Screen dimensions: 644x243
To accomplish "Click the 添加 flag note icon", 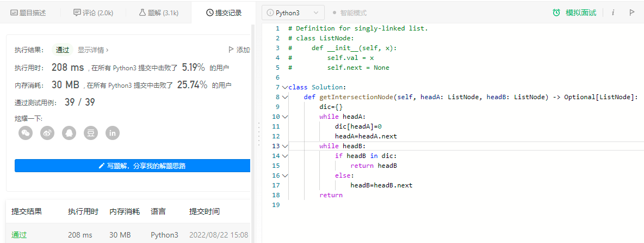I will click(x=239, y=50).
